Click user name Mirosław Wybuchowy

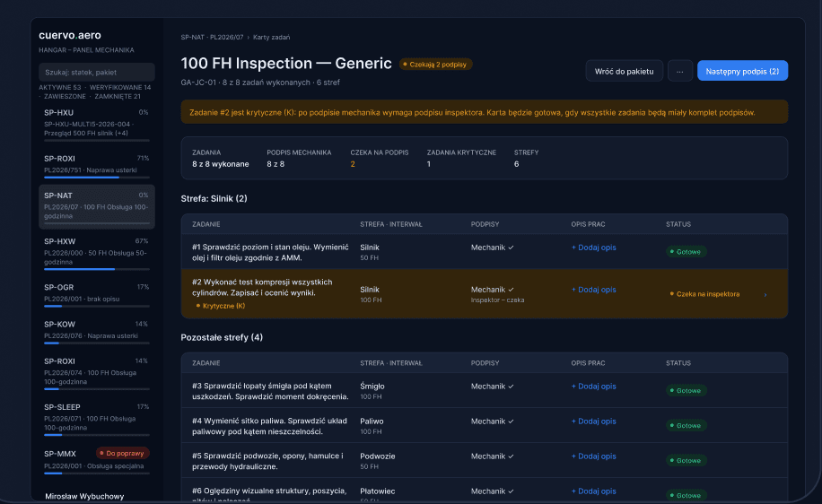pos(84,496)
